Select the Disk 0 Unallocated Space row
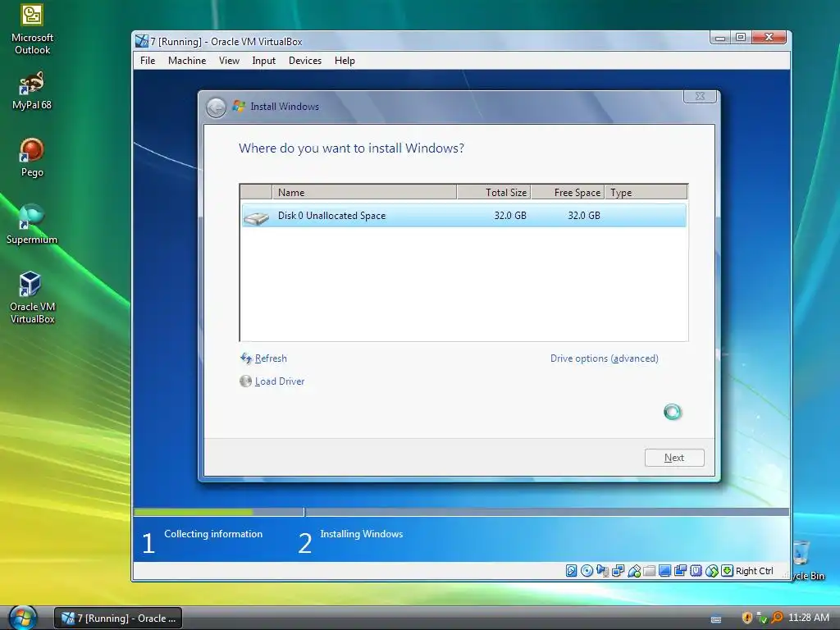 (463, 216)
